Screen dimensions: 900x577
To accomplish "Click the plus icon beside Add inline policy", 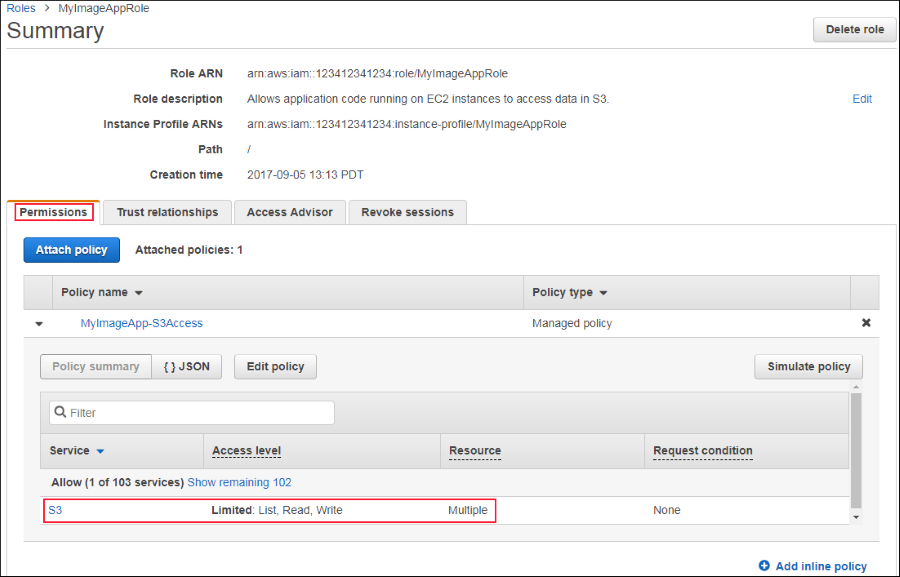I will coord(763,565).
